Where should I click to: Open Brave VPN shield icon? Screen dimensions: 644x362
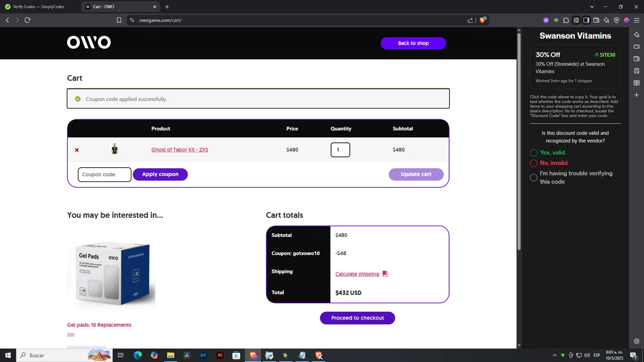[617, 20]
